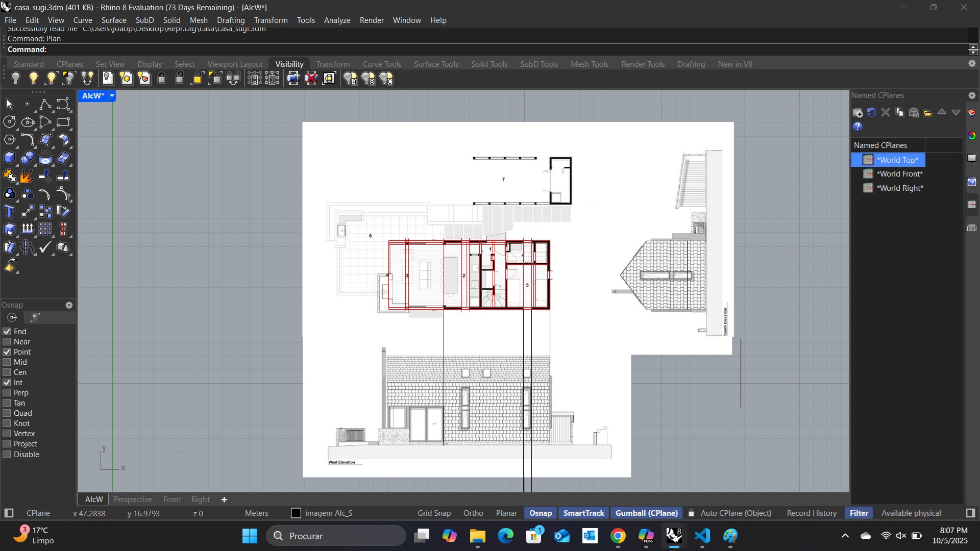The image size is (980, 551).
Task: Click the Meters units dropdown in status bar
Action: point(256,513)
